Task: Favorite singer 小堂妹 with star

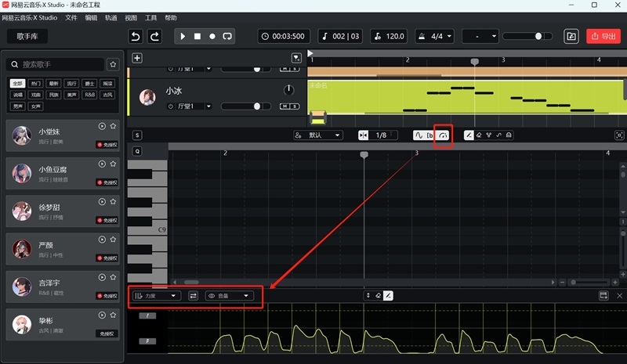Action: [113, 126]
